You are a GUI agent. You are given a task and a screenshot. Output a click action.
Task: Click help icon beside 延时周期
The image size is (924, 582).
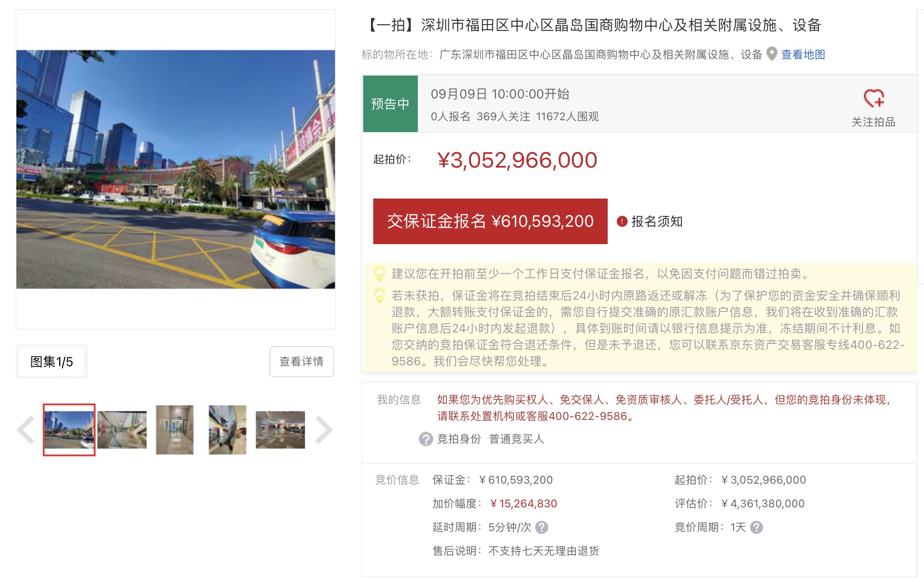point(542,527)
